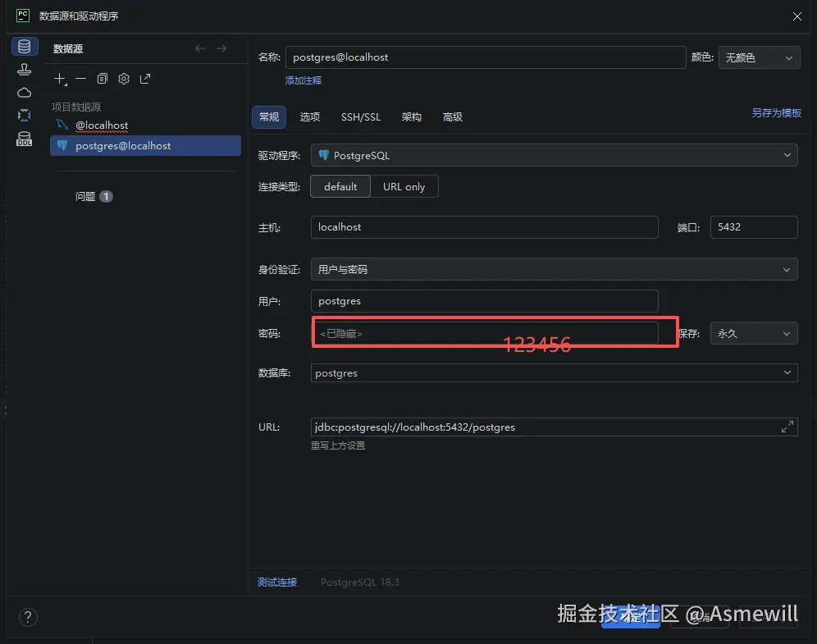
Task: Switch to the SSH/SSL tab
Action: 361,117
